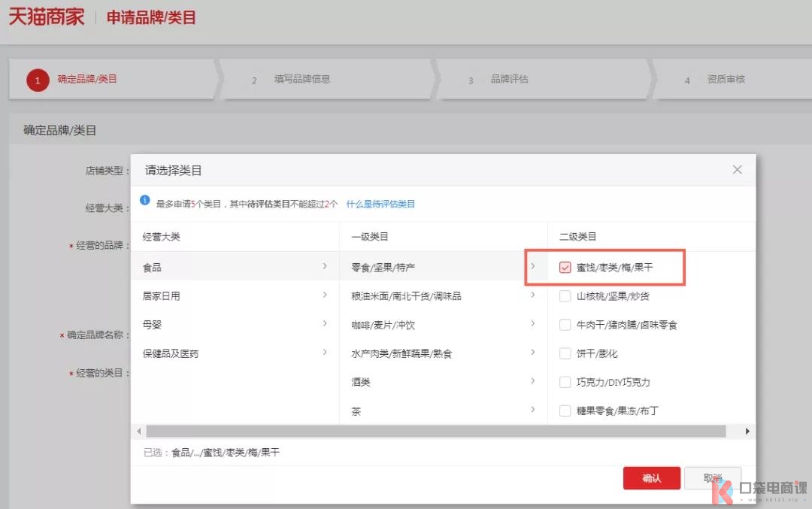Select 母婴 category
The image size is (812, 509).
click(235, 325)
